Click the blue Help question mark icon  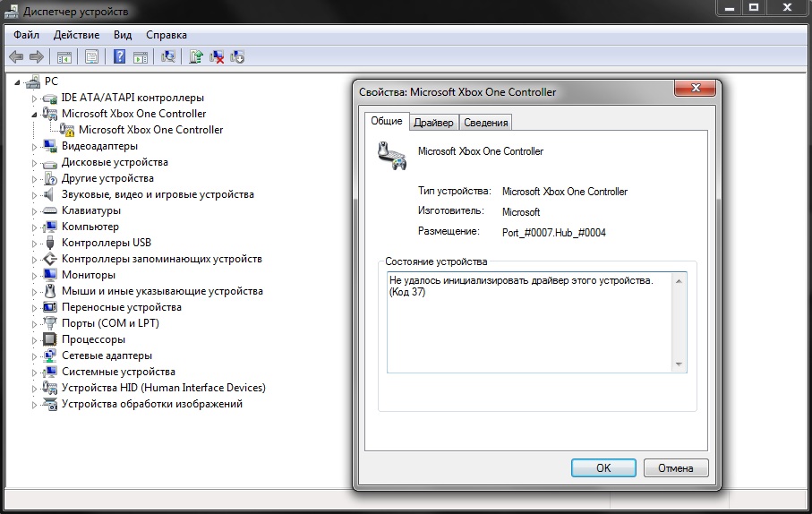click(120, 56)
